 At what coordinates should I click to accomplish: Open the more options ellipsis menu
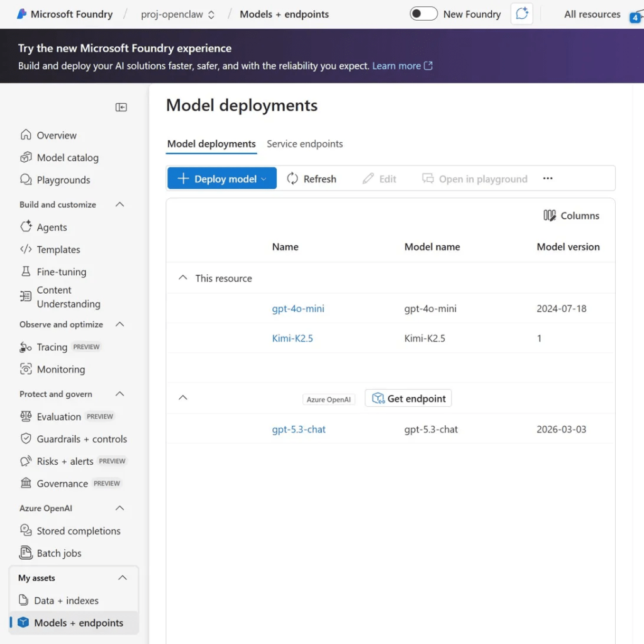pos(548,179)
